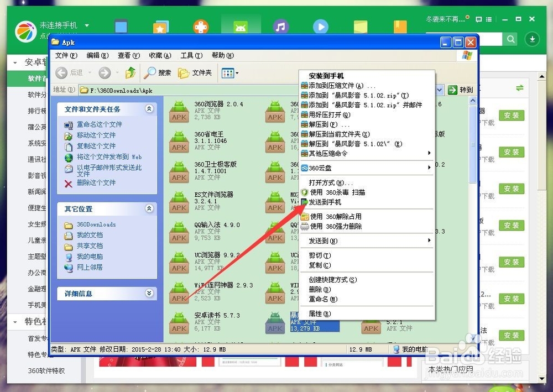Viewport: 553px width, 392px height.
Task: Open the address bar dropdown arrow
Action: click(440, 90)
